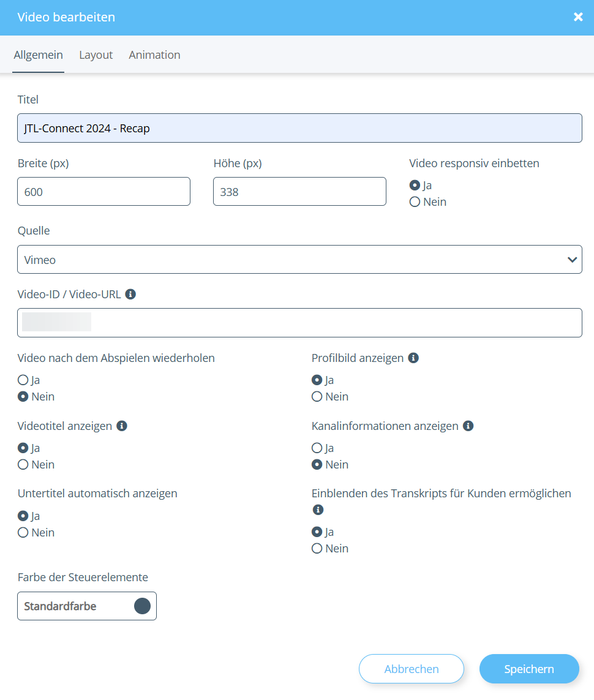Image resolution: width=594 pixels, height=700 pixels.
Task: Select Ja for Video nach dem Abspielen wiederholen
Action: click(23, 380)
